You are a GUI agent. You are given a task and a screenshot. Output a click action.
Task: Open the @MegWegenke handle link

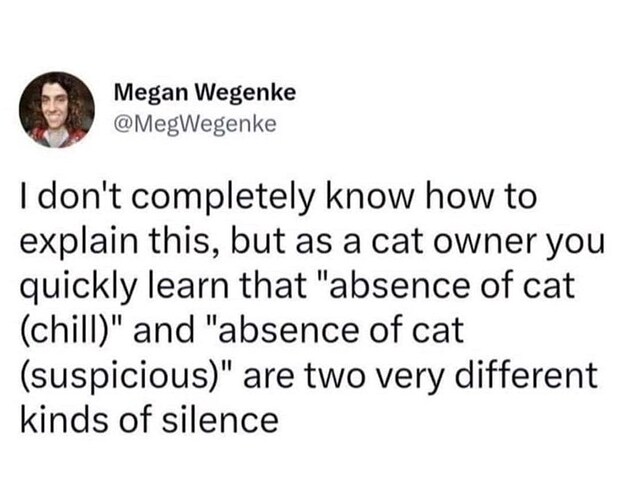[195, 124]
